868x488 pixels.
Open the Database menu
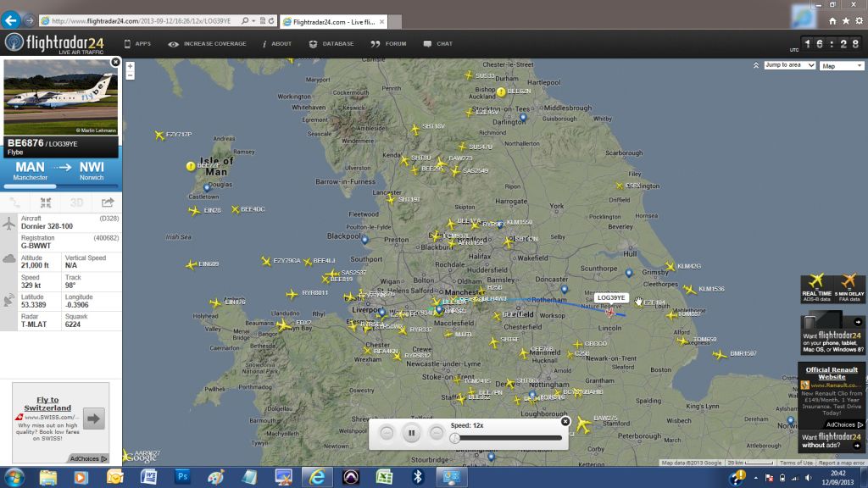pyautogui.click(x=331, y=44)
